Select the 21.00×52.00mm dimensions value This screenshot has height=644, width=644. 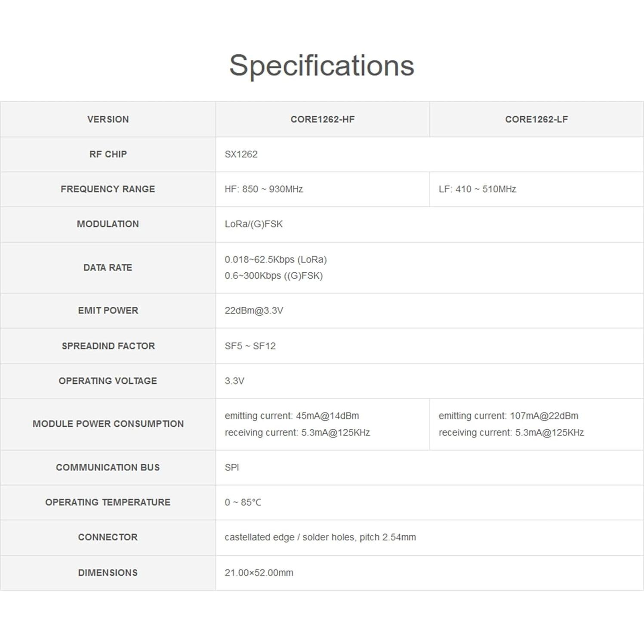point(259,573)
